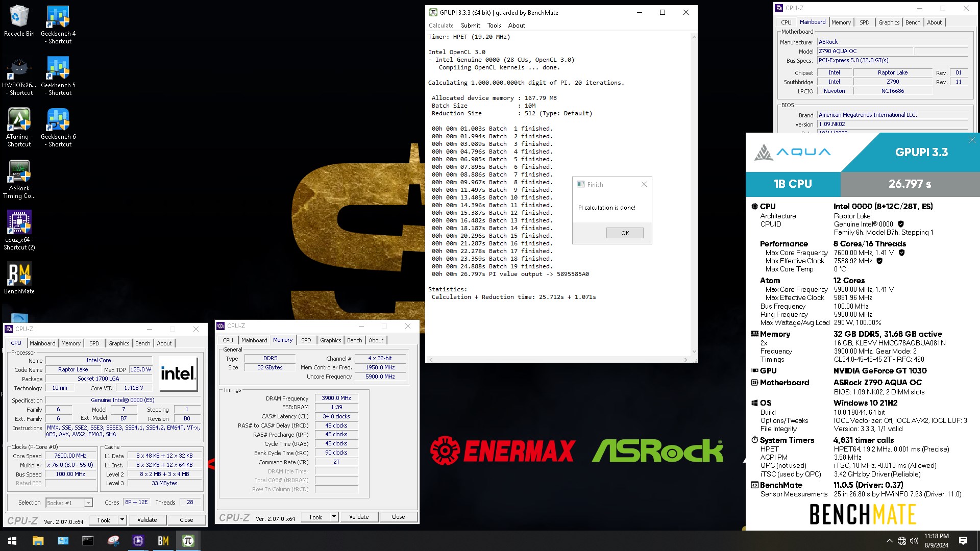The image size is (980, 551).
Task: Click the GPUPI vertical scrollbar
Action: coord(694,194)
